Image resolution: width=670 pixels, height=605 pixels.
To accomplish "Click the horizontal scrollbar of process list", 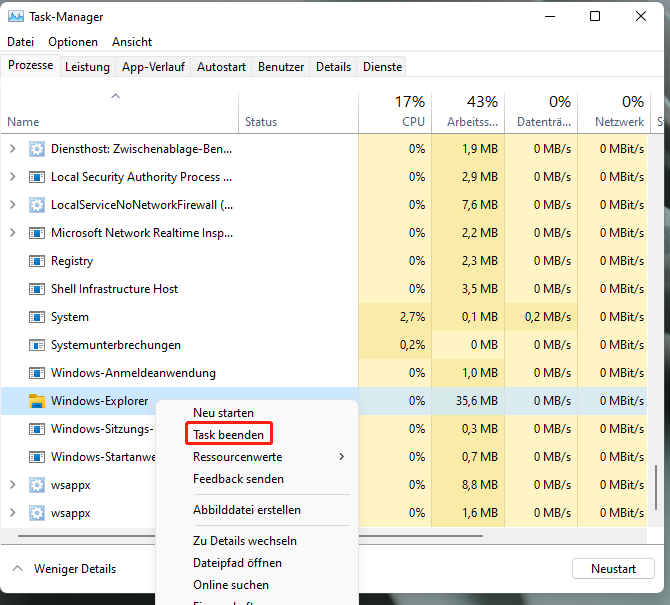I will pyautogui.click(x=250, y=535).
